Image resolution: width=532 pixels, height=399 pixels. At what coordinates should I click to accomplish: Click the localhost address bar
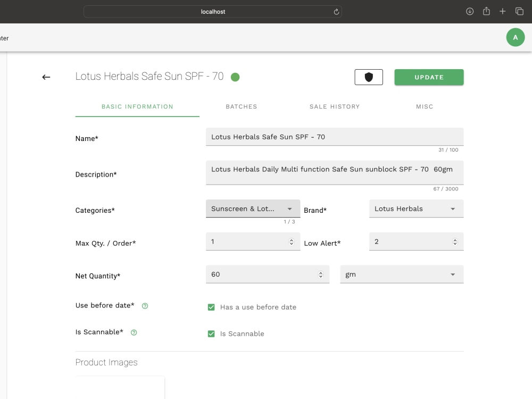pyautogui.click(x=213, y=12)
